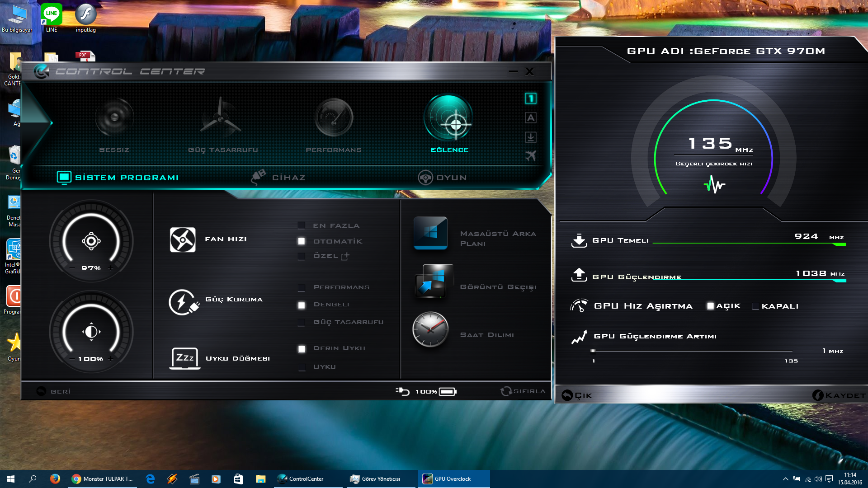
Task: Click the GPU Güçlendirme upload icon
Action: click(x=579, y=275)
